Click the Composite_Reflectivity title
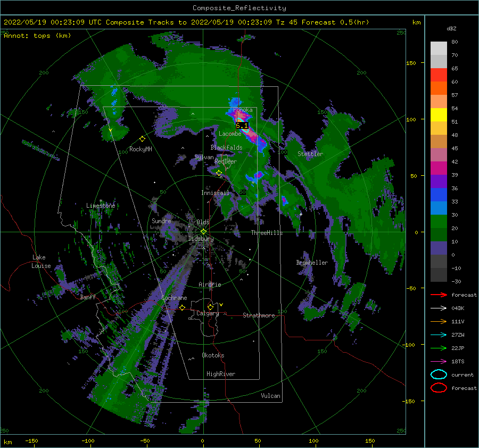Viewport: 479px width, 448px height. click(240, 8)
